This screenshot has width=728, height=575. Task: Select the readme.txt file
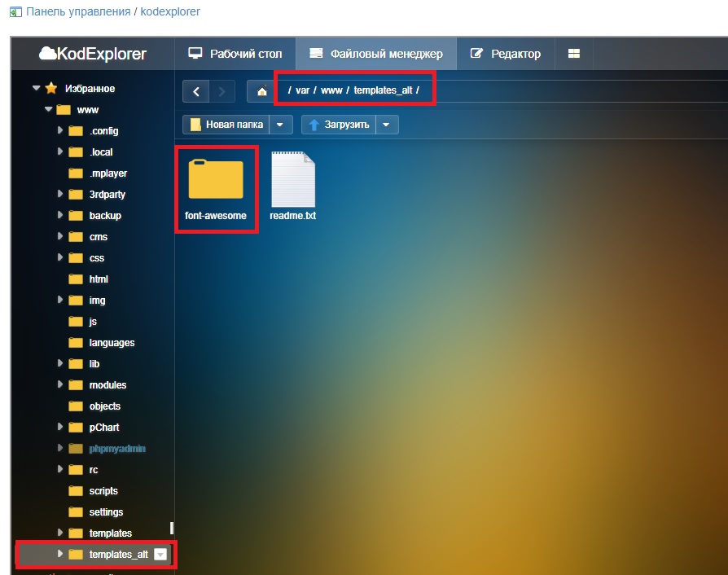click(293, 186)
